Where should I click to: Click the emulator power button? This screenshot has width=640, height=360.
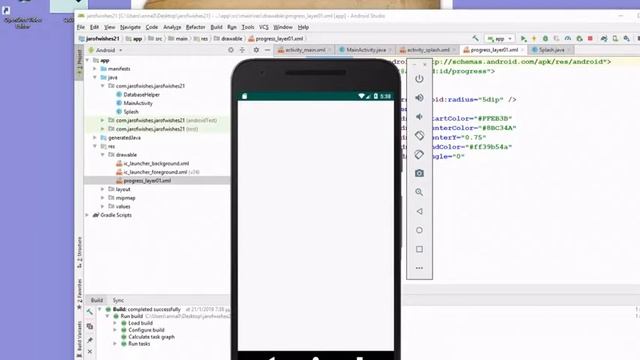coord(419,79)
